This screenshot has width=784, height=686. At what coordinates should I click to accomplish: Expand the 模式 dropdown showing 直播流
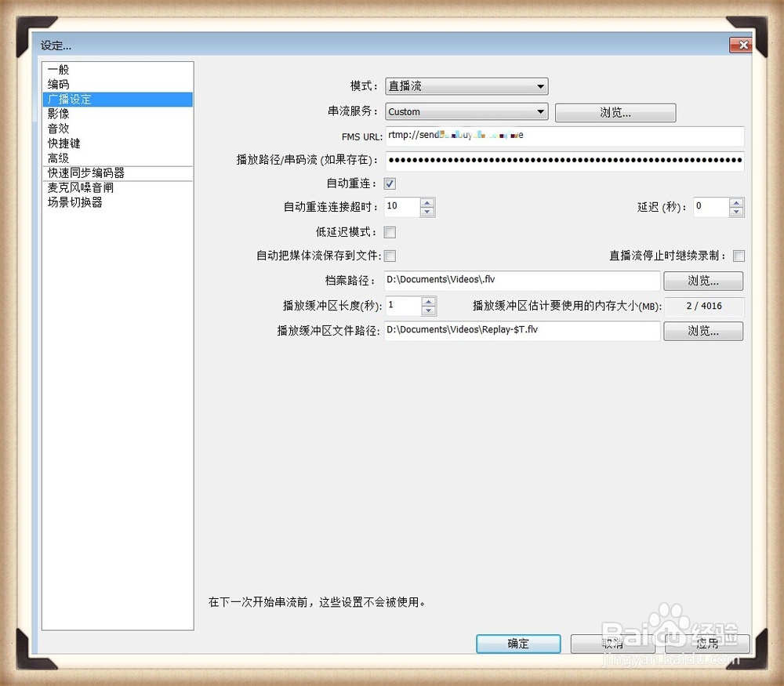click(x=466, y=86)
